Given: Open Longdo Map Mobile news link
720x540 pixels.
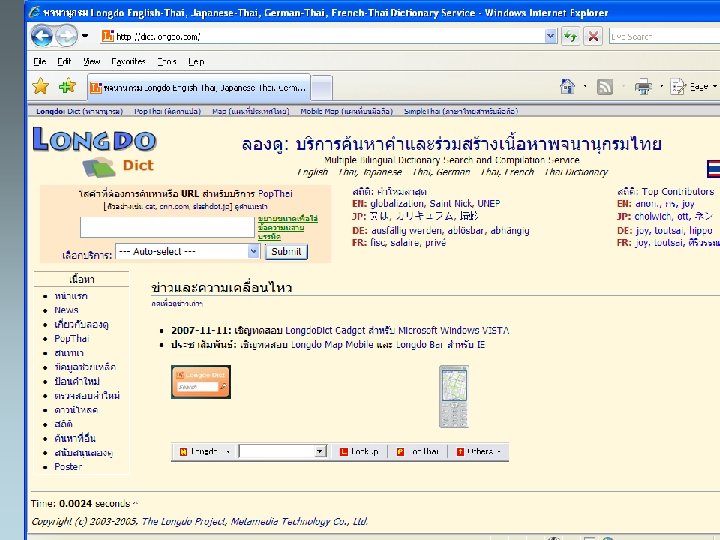Looking at the screenshot, I should tap(332, 344).
